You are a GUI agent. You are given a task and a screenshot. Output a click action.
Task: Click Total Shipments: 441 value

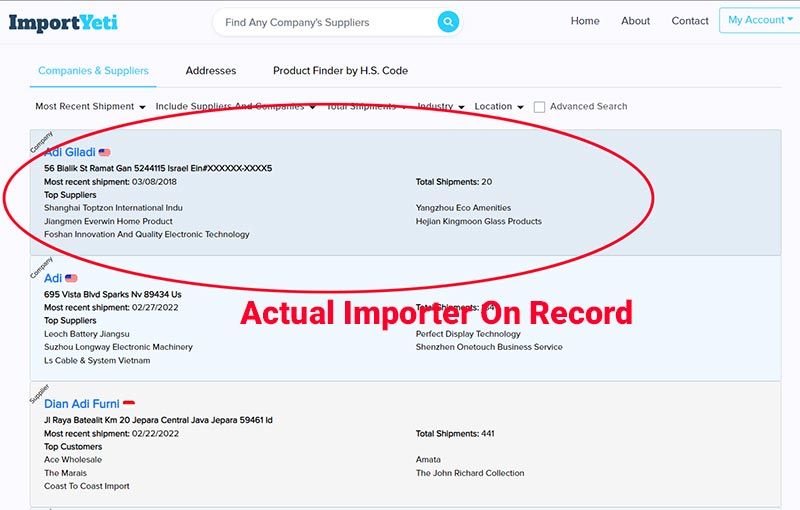point(455,434)
